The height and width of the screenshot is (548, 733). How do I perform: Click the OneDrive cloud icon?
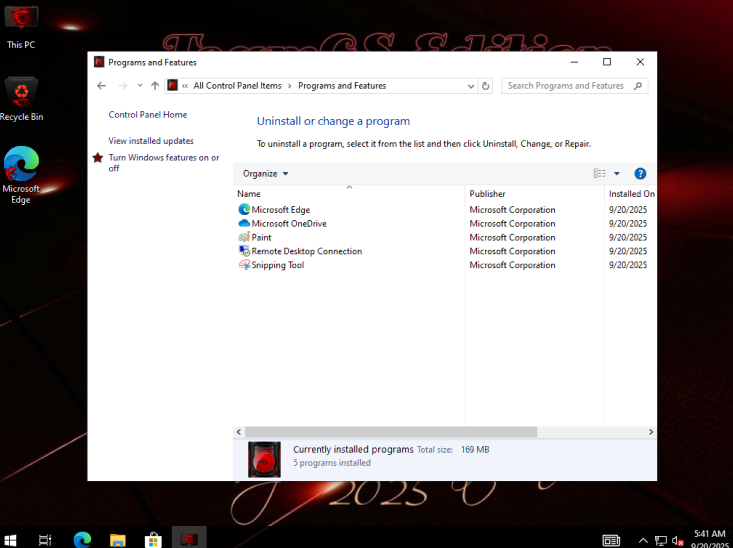pos(244,223)
